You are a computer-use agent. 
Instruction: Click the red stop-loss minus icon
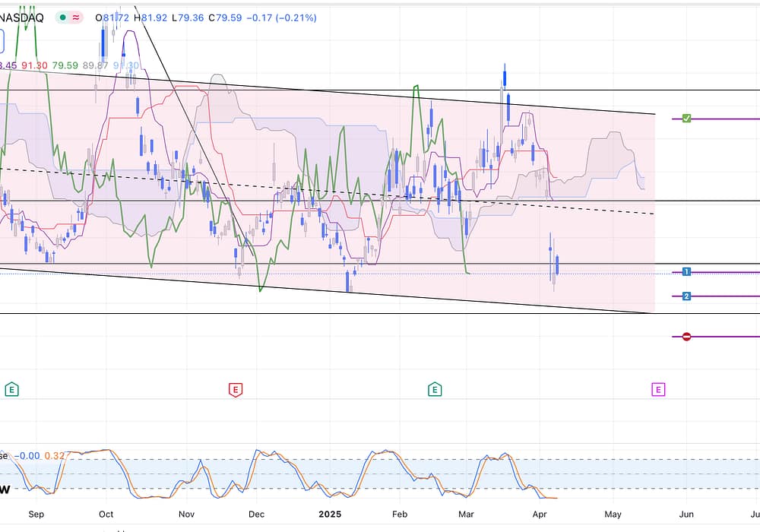(x=686, y=337)
